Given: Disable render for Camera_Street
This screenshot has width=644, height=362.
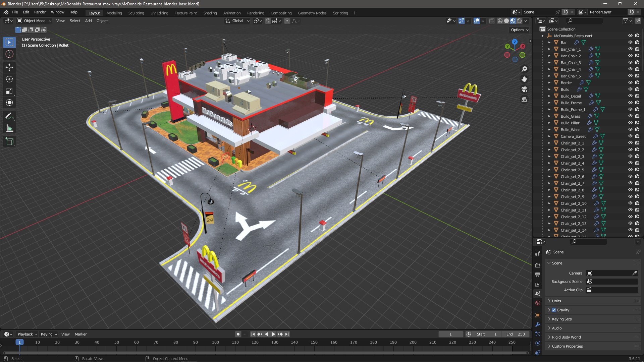Looking at the screenshot, I should click(637, 136).
